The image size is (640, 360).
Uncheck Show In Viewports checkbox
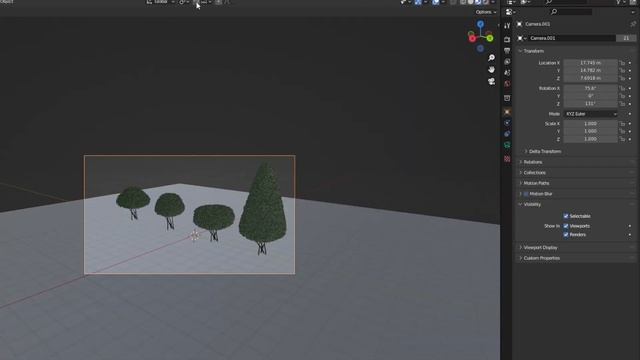point(566,226)
